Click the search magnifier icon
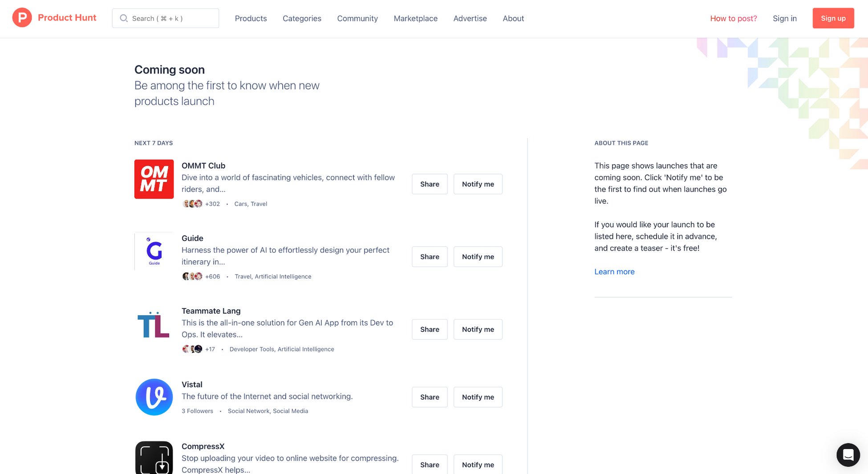This screenshot has height=474, width=868. point(124,18)
